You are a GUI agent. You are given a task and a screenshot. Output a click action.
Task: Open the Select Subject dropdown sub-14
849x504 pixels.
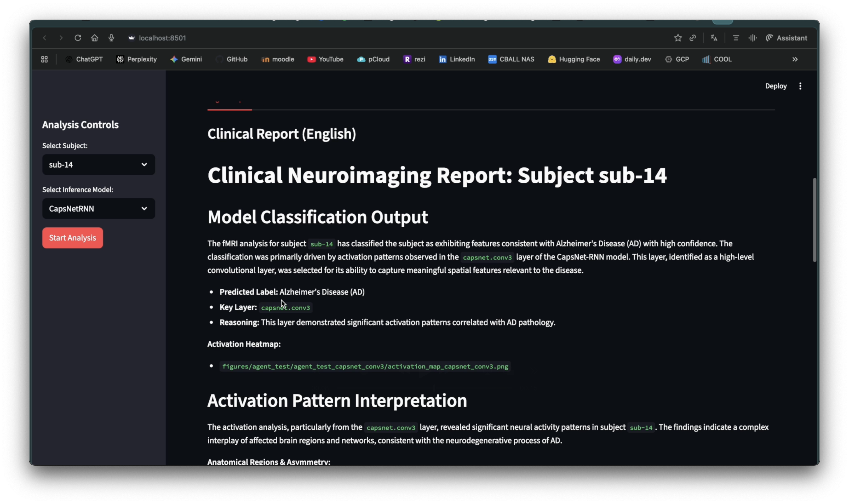(x=99, y=165)
